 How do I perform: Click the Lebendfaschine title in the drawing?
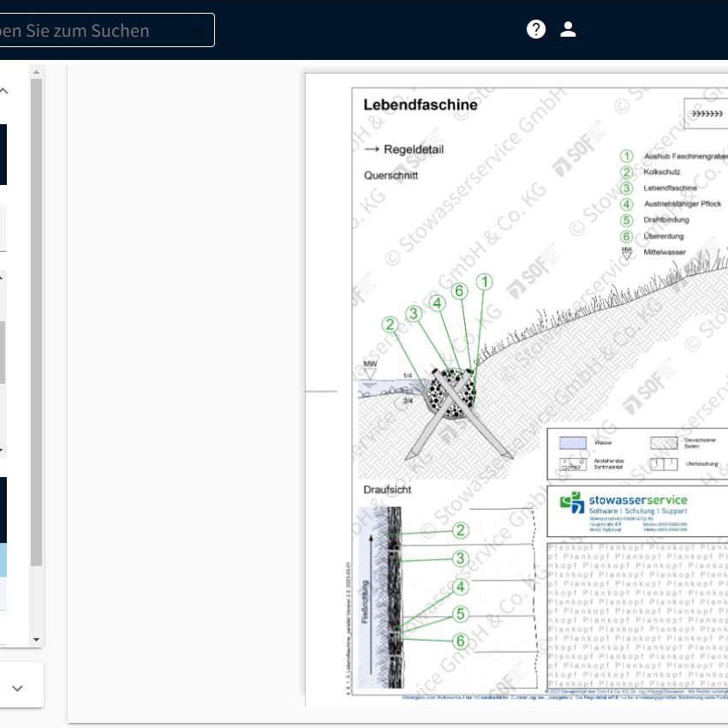pos(420,104)
